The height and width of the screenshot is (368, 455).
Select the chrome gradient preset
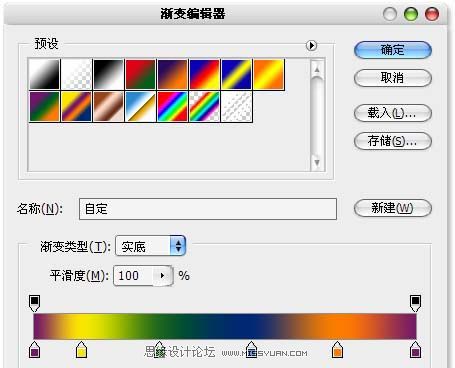140,107
